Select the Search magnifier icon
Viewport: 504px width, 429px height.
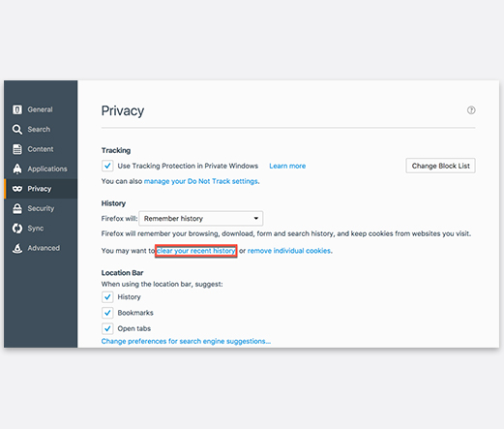[x=17, y=130]
